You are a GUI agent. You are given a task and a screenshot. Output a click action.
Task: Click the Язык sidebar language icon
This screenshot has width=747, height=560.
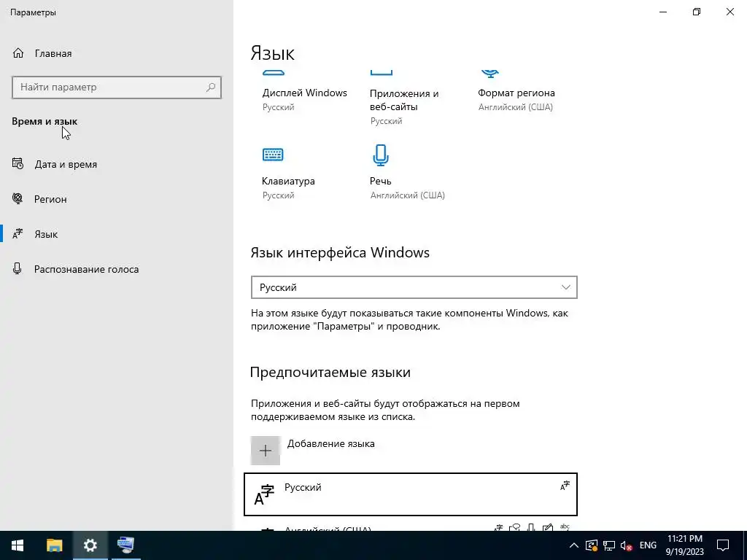coord(18,234)
